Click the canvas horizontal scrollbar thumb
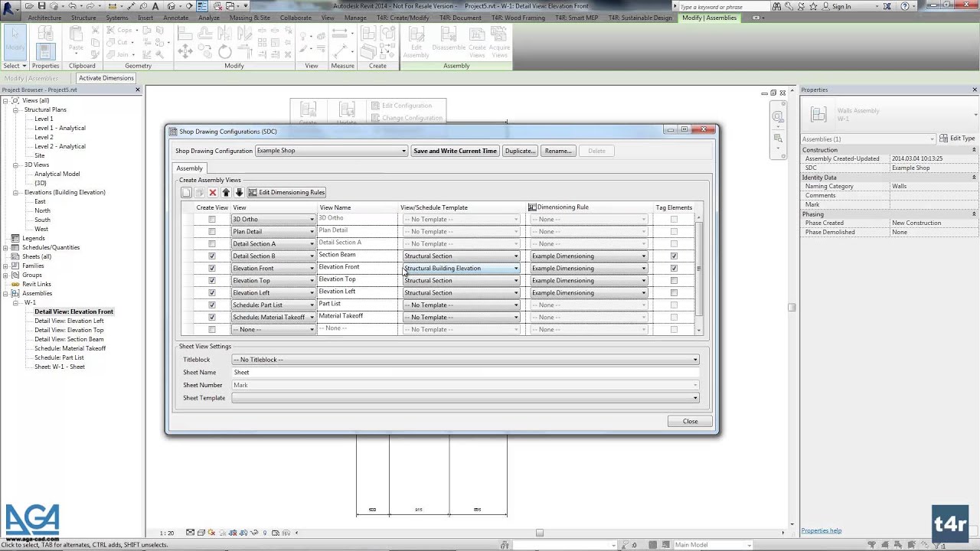The image size is (980, 551). click(x=539, y=533)
